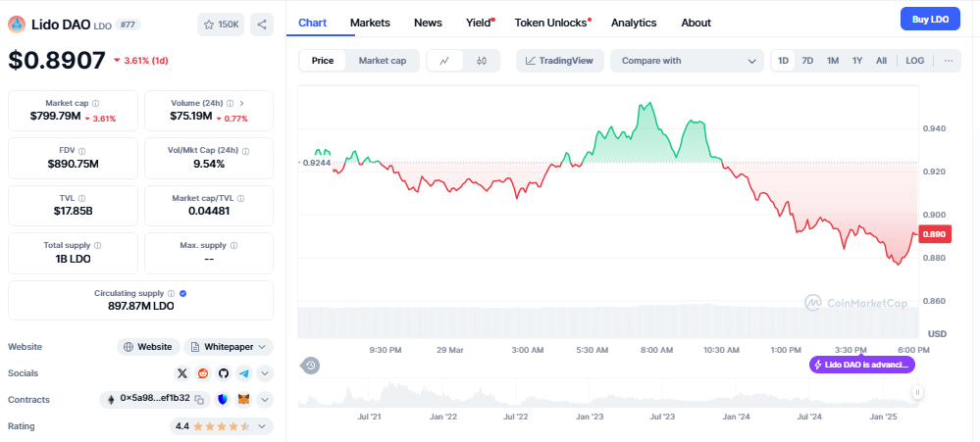The image size is (980, 442).
Task: Toggle the chart to Market cap
Action: (x=382, y=61)
